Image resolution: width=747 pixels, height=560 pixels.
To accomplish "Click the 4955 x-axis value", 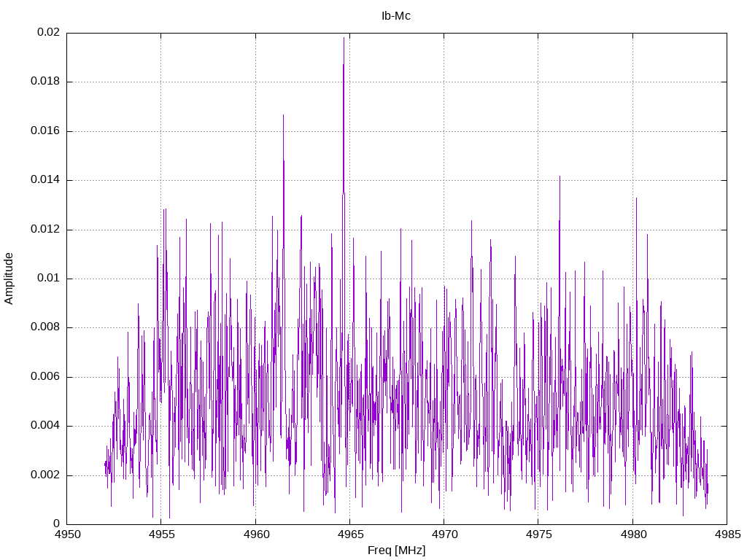I will pyautogui.click(x=161, y=534).
